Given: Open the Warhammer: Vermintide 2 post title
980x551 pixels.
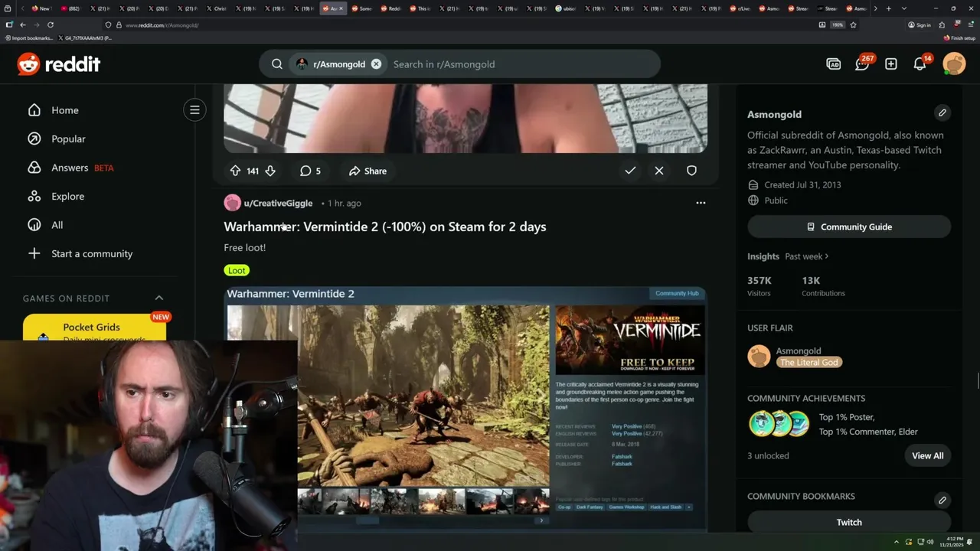Looking at the screenshot, I should point(385,227).
